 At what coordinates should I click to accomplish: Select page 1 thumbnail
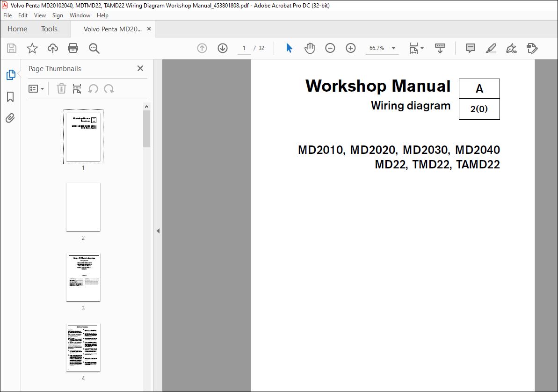83,137
